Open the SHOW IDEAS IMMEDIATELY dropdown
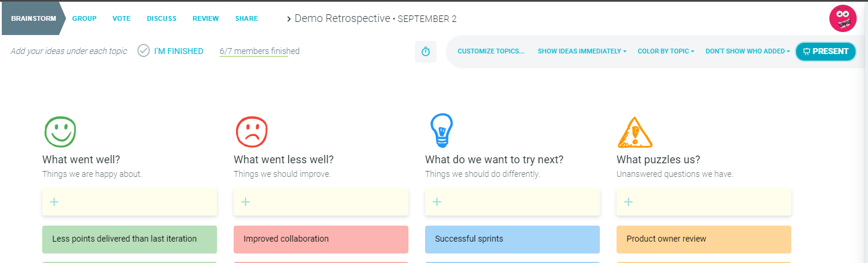 pos(582,51)
